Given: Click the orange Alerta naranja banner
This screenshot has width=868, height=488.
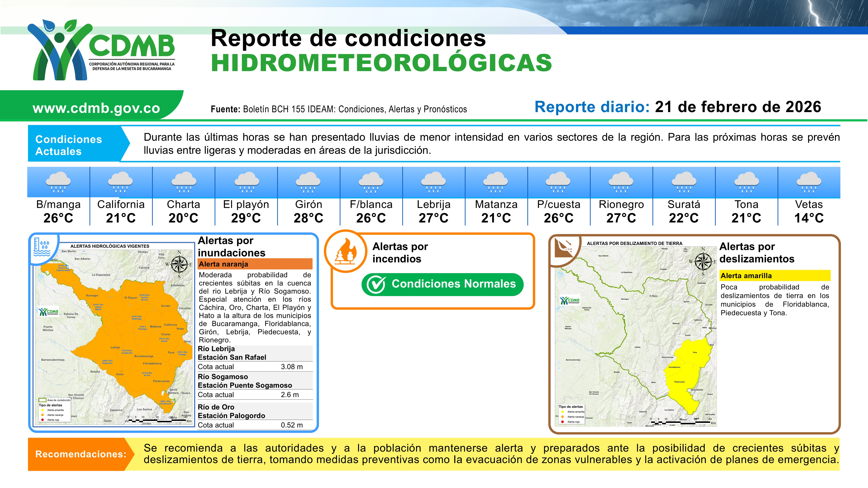Looking at the screenshot, I should pos(255,264).
